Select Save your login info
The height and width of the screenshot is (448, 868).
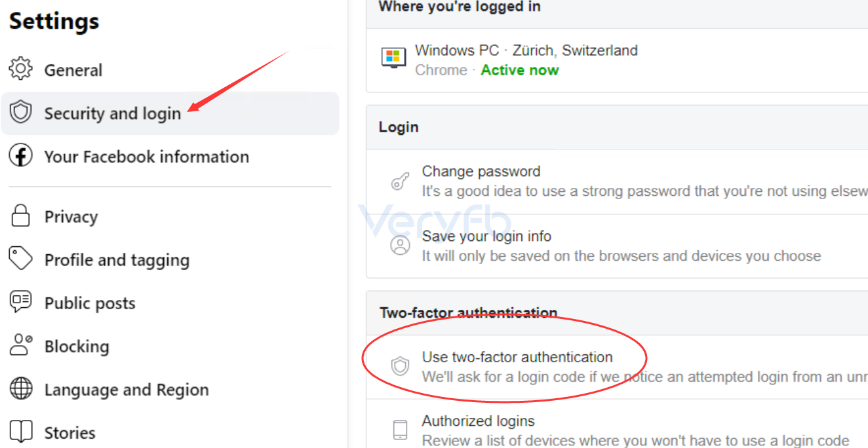pos(617,246)
